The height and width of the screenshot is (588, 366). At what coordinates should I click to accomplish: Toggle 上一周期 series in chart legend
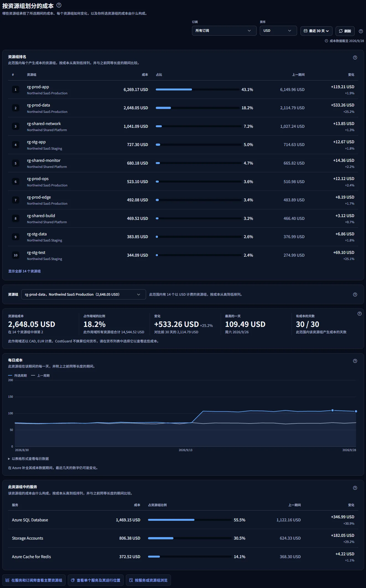tap(40, 376)
